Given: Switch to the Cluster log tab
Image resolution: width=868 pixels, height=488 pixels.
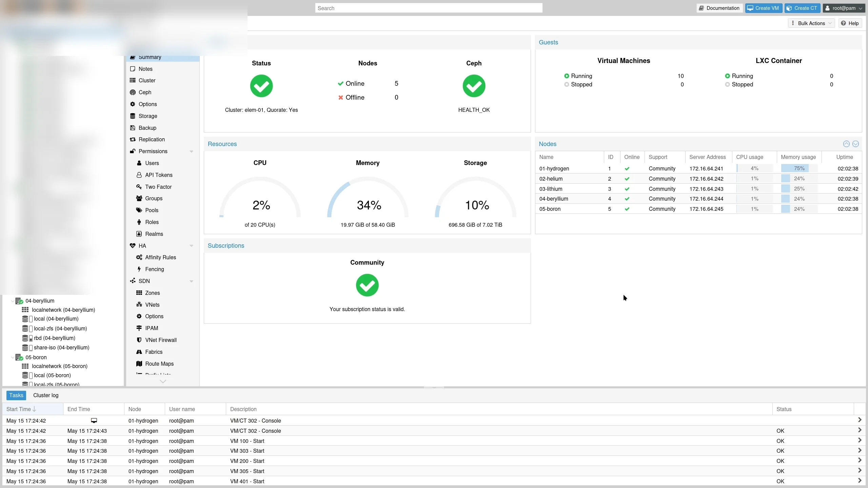Looking at the screenshot, I should pyautogui.click(x=46, y=395).
